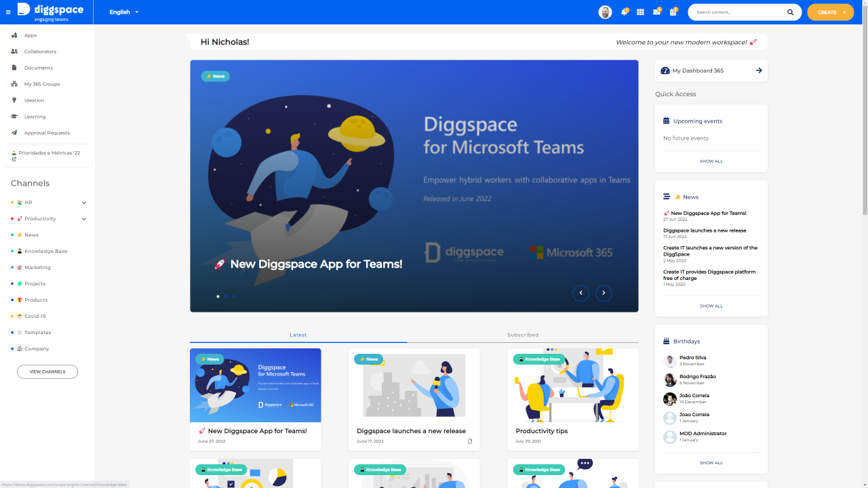Click the Learning graduation cap icon
The height and width of the screenshot is (488, 868).
tap(14, 117)
